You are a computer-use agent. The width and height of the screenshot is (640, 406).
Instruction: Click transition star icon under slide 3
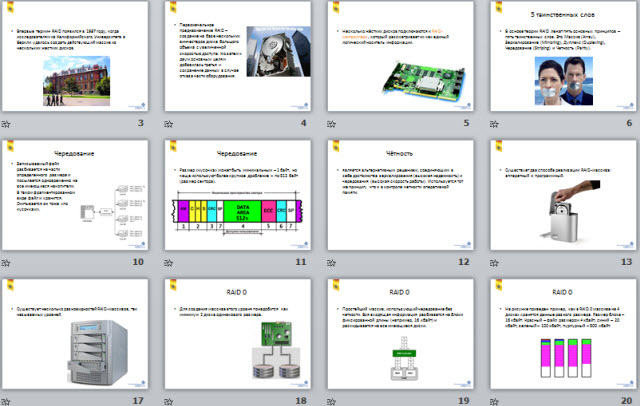point(8,122)
